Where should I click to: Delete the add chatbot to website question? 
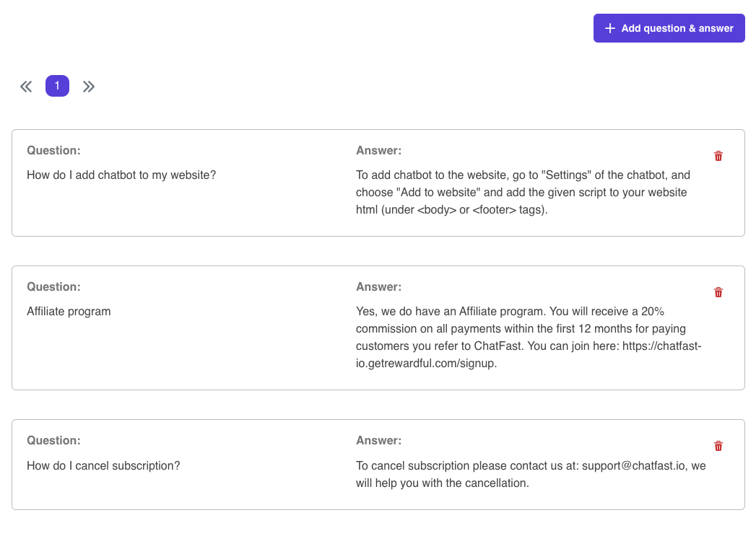point(718,156)
